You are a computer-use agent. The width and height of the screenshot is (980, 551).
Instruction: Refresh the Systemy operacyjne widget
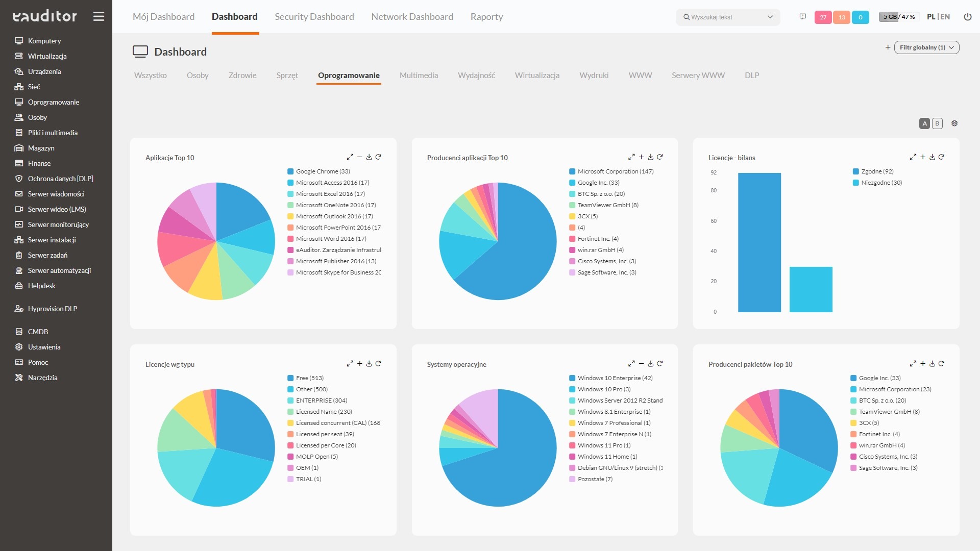pyautogui.click(x=659, y=364)
